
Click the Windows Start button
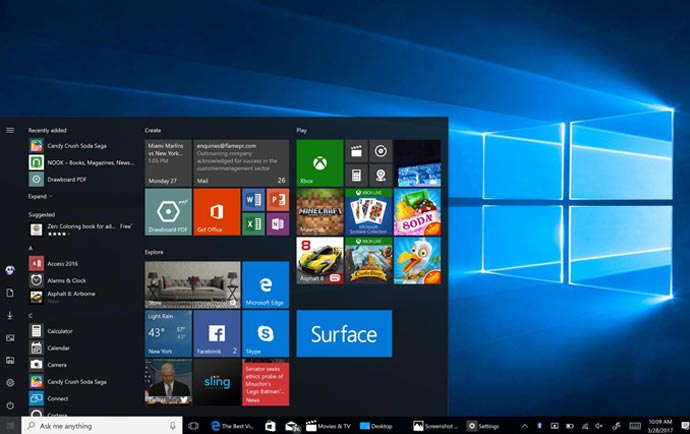pos(10,426)
